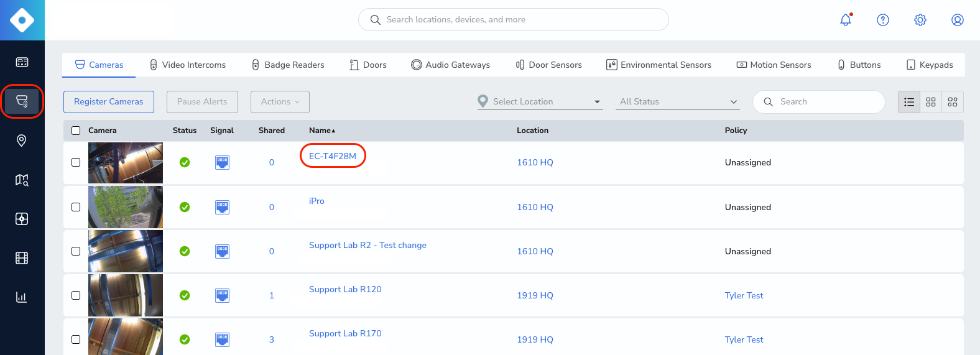Click signal icon for Support Lab R120
Viewport: 980px width, 355px height.
click(x=222, y=295)
